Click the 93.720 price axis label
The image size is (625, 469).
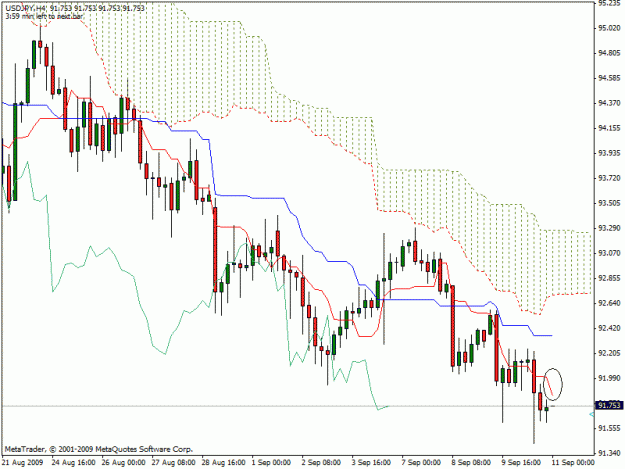pos(609,178)
